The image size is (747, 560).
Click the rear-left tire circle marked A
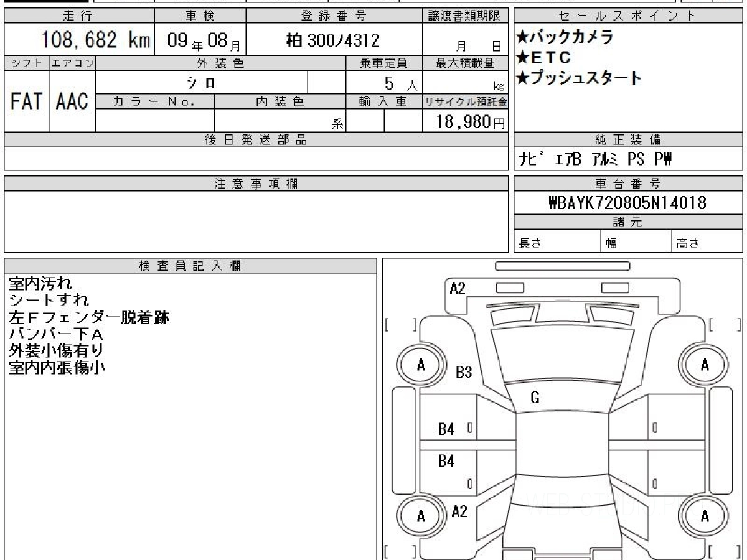pyautogui.click(x=421, y=516)
